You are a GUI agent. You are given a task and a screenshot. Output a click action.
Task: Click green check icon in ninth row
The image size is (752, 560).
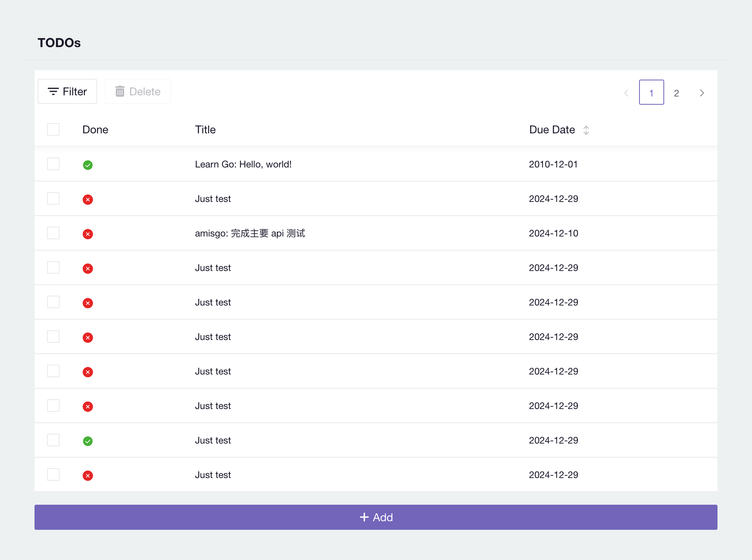[88, 441]
